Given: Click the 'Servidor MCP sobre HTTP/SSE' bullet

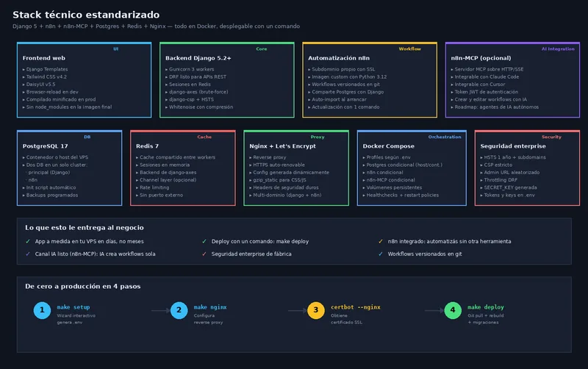Looking at the screenshot, I should (487, 69).
